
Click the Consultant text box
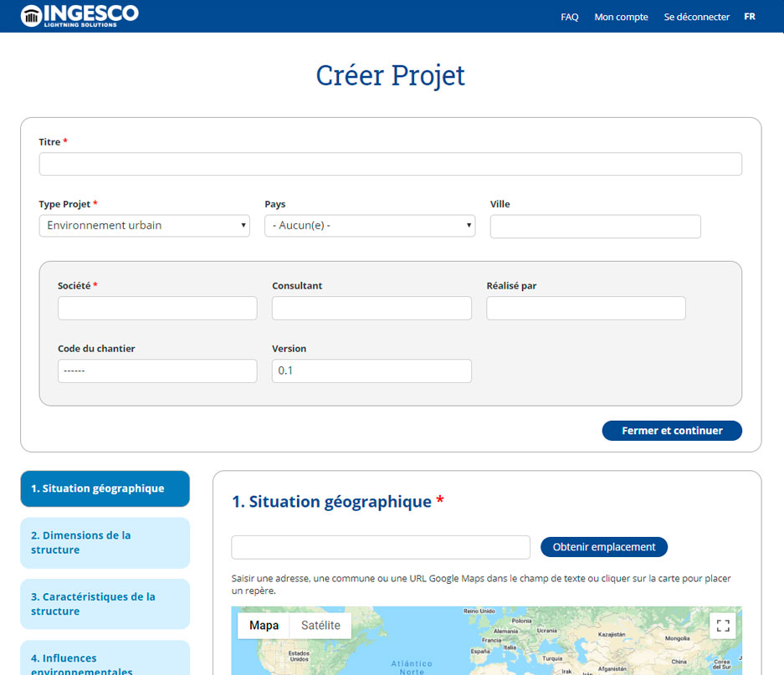pyautogui.click(x=372, y=308)
